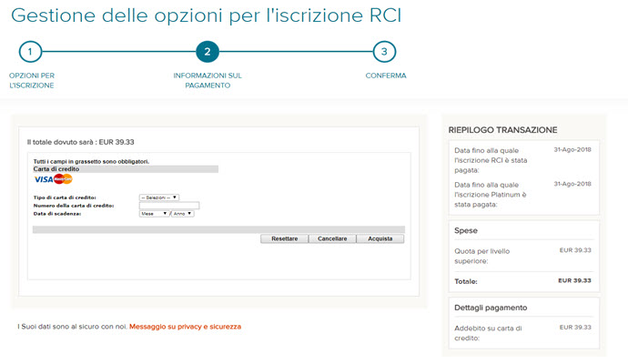Screen dimensions: 628x364
Task: Open the Anno expiry year dropdown
Action: tap(182, 213)
